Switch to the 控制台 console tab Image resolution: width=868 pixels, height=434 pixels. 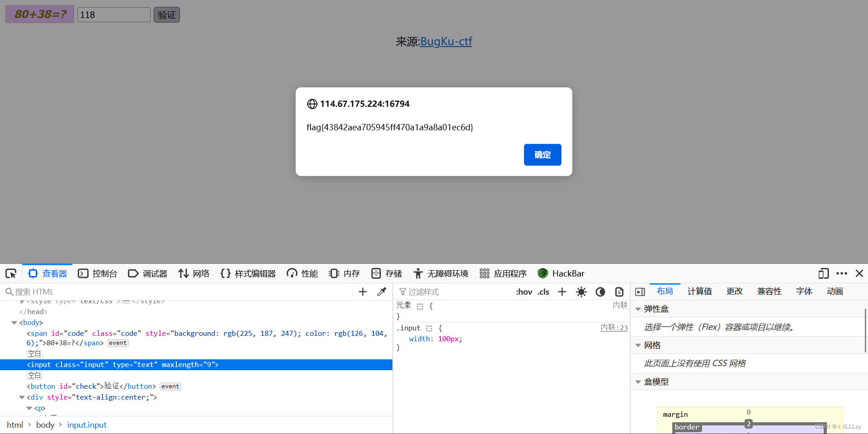98,273
